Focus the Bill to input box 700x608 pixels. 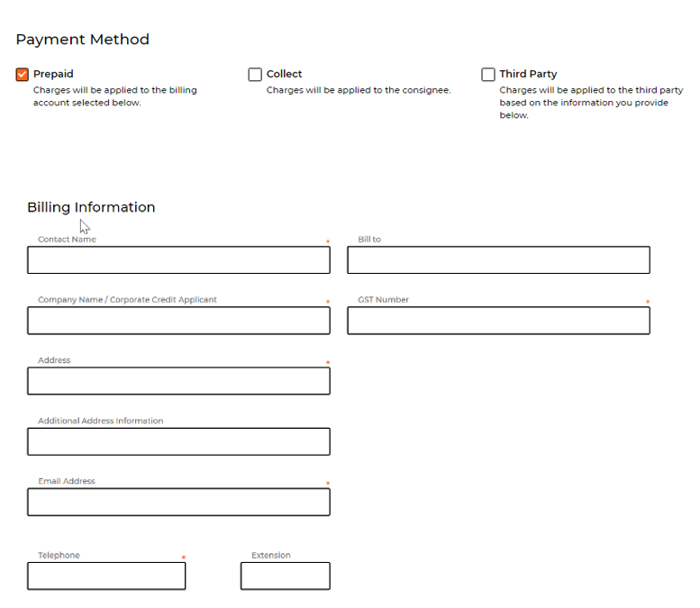[x=498, y=260]
